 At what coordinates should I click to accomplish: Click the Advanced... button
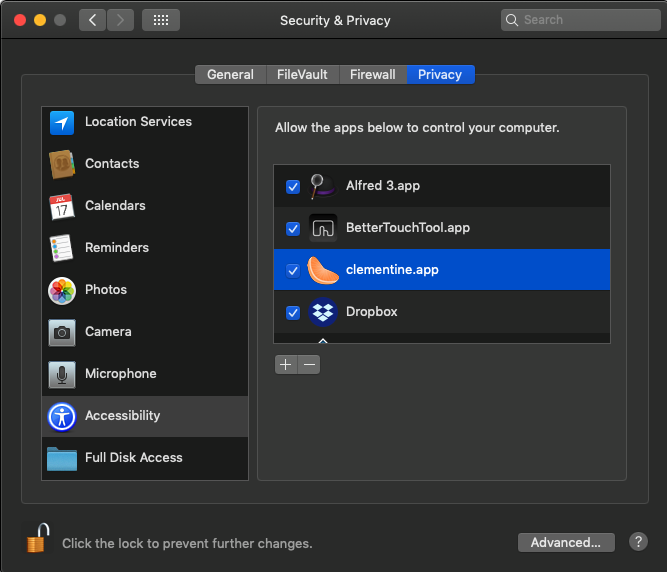tap(566, 543)
